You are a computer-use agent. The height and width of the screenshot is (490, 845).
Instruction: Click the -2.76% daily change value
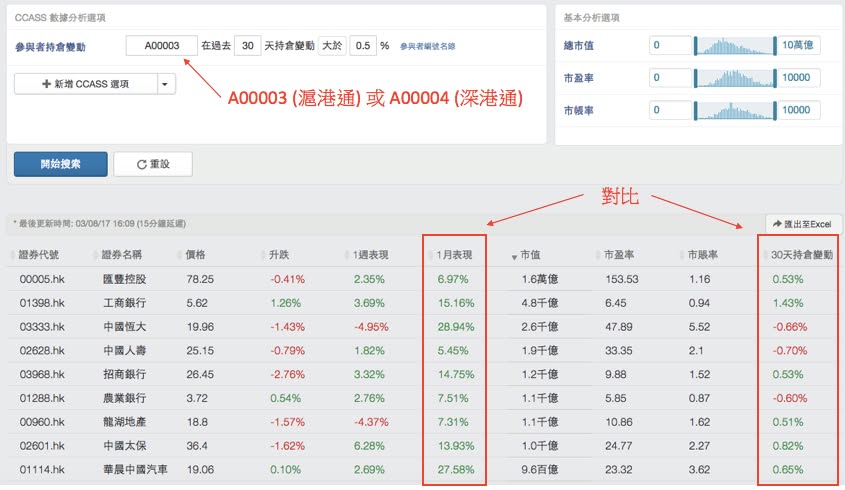tap(287, 374)
